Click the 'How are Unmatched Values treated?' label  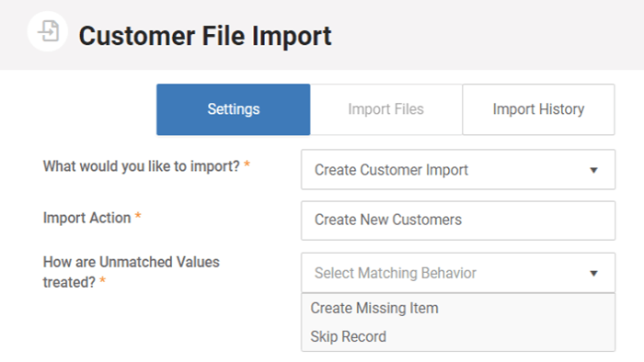[132, 272]
